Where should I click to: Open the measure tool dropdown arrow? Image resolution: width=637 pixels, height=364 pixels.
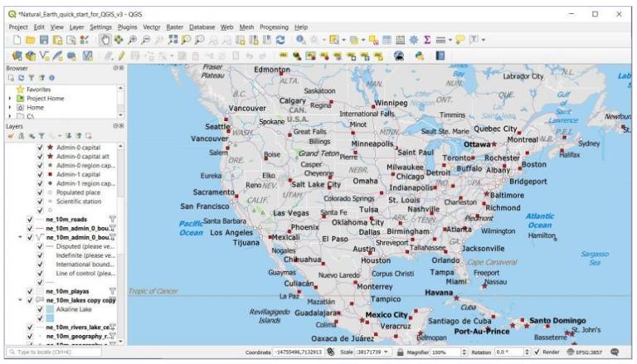tap(450, 40)
